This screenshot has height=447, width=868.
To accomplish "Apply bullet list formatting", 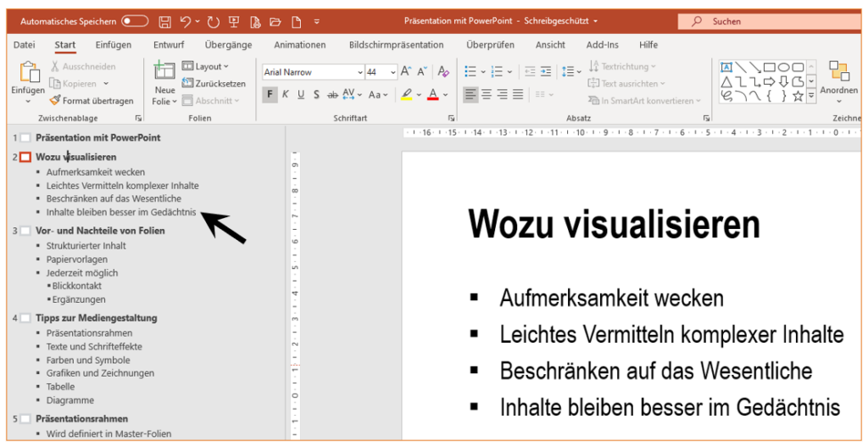I will [x=470, y=71].
